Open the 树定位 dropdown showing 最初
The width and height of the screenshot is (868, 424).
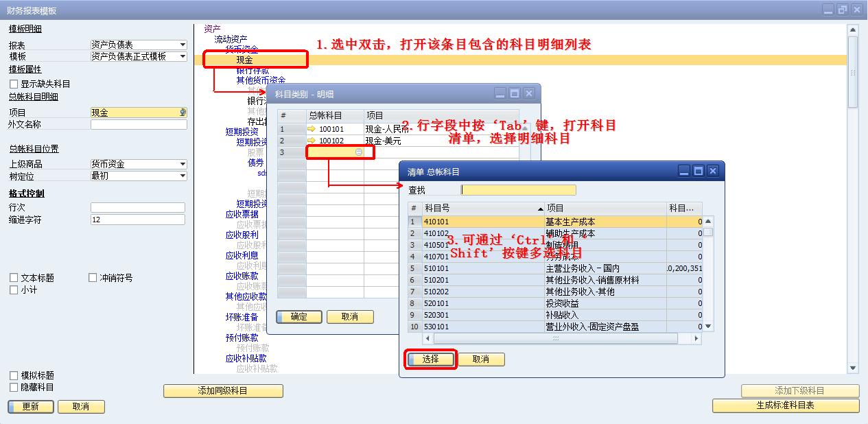click(183, 176)
